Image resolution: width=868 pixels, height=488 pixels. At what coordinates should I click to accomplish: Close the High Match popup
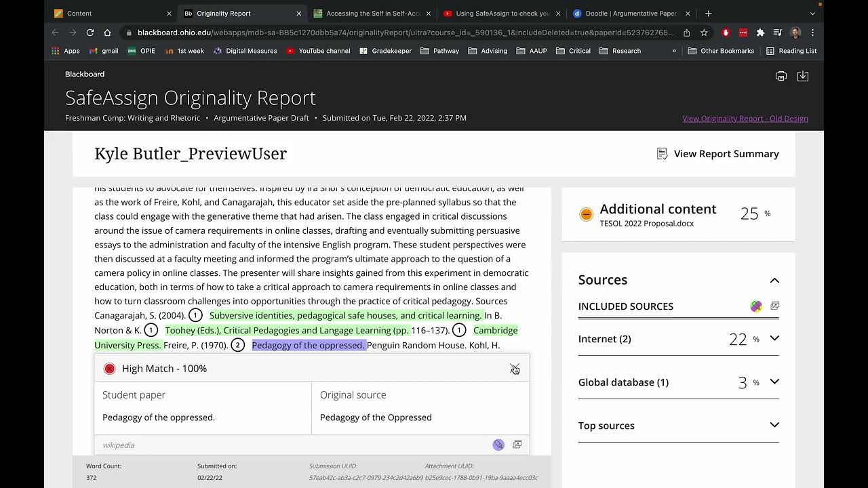515,368
